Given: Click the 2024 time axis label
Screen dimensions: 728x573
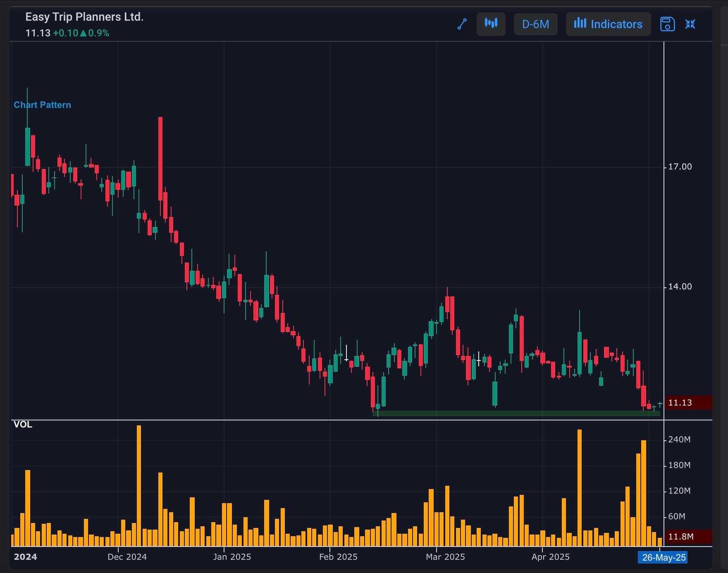Looking at the screenshot, I should [x=25, y=557].
